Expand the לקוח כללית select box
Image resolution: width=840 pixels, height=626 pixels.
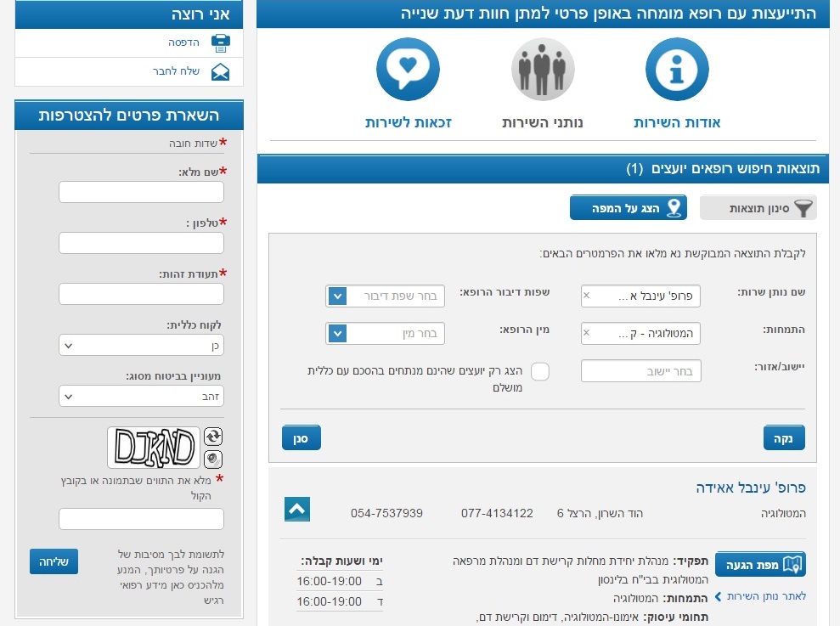coord(141,346)
